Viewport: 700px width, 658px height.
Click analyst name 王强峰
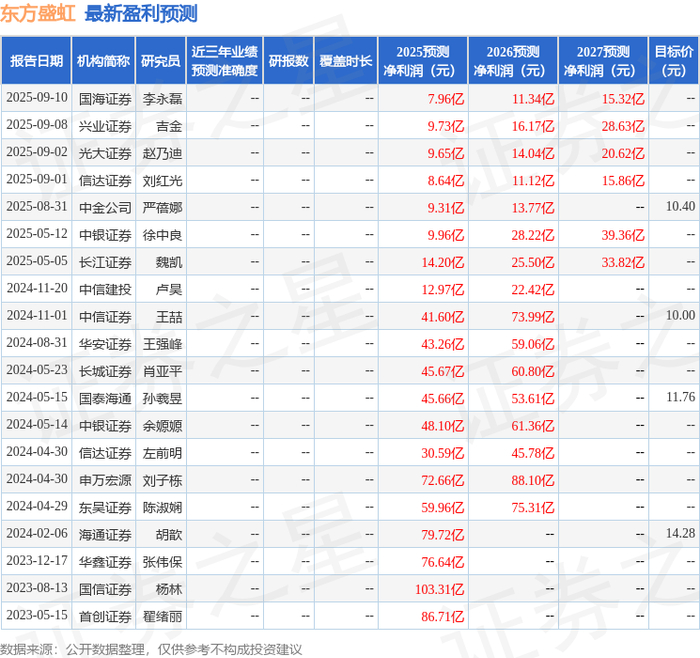point(162,344)
